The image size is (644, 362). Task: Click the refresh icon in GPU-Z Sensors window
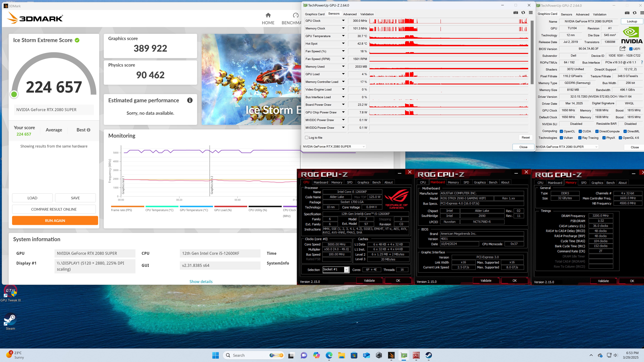pos(523,13)
